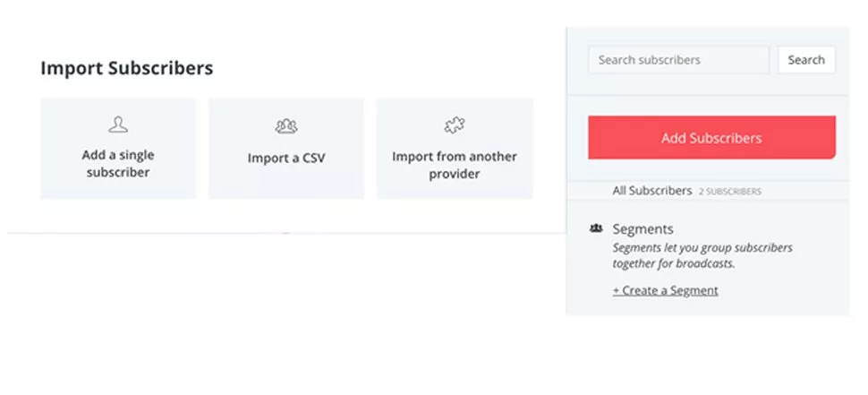The image size is (868, 395).
Task: Pick the Import from another provider label
Action: click(454, 165)
